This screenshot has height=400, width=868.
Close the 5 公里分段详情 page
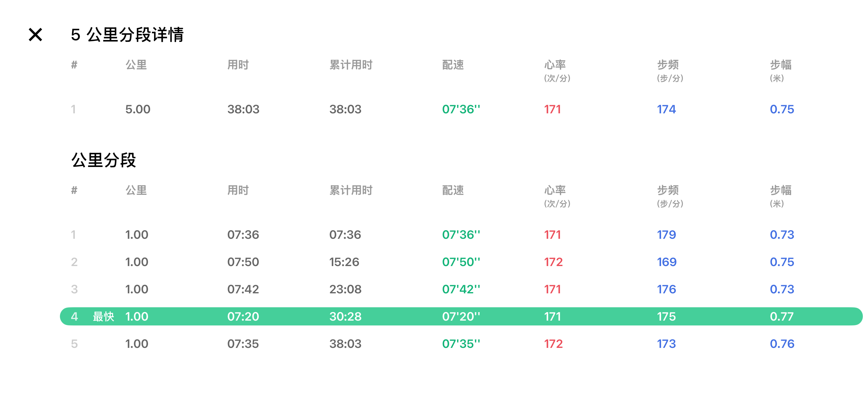pos(35,35)
